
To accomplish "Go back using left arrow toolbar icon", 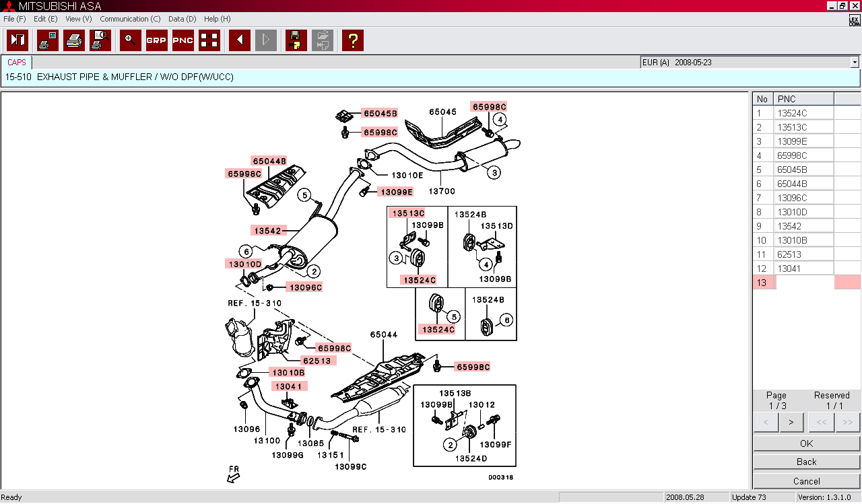I will tap(240, 40).
